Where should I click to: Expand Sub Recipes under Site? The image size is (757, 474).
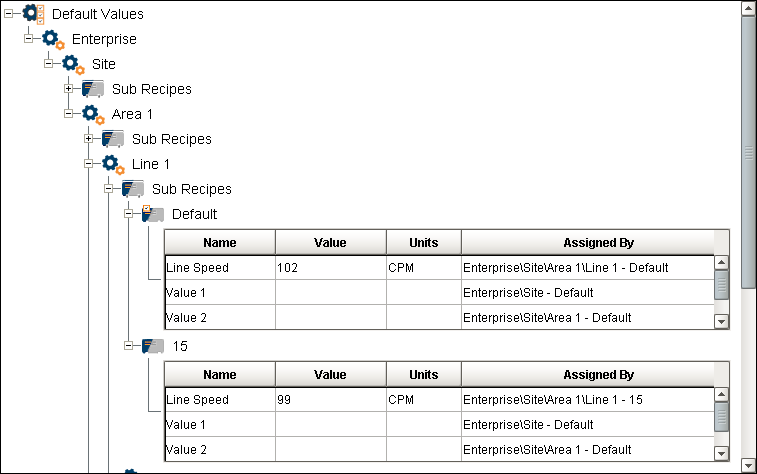tap(69, 89)
